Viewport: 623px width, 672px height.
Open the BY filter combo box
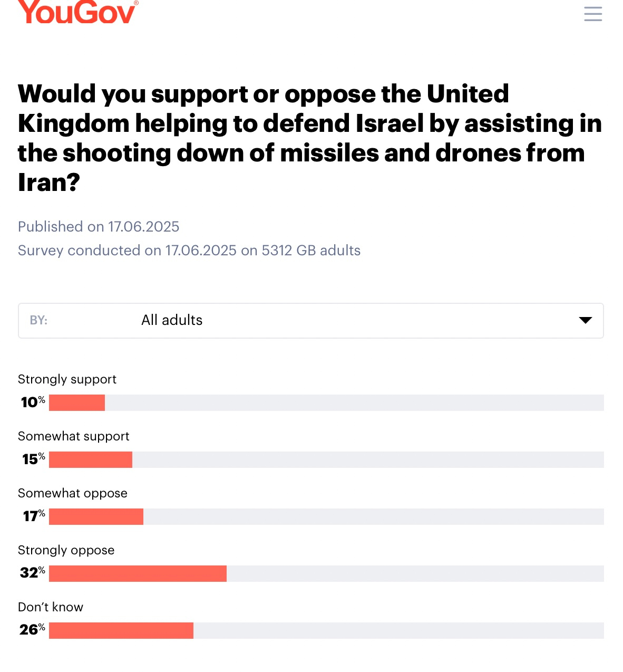click(310, 321)
